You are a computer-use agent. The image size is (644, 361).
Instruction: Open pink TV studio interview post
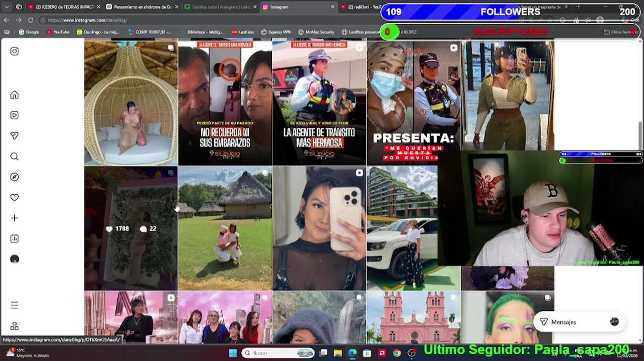[x=131, y=318]
